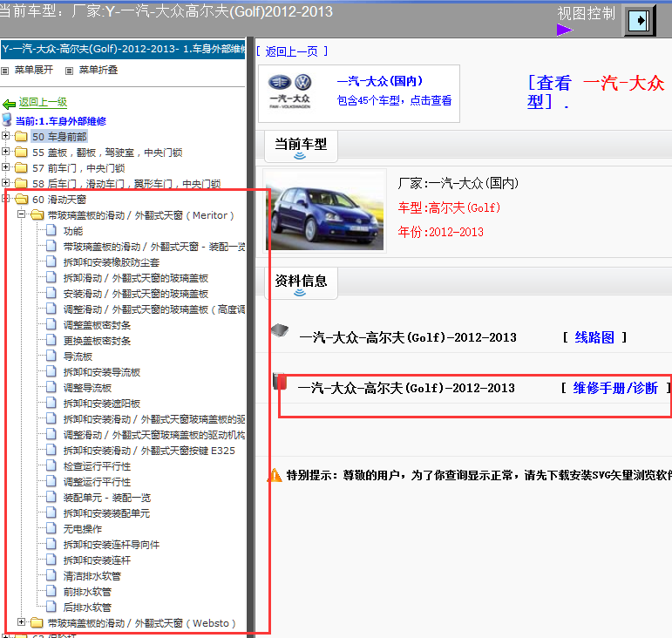Viewport: 672px width, 638px height.
Task: Open 带玻璃盖板的滑动/外翻式天窗 - 装配一览 item
Action: tap(154, 247)
